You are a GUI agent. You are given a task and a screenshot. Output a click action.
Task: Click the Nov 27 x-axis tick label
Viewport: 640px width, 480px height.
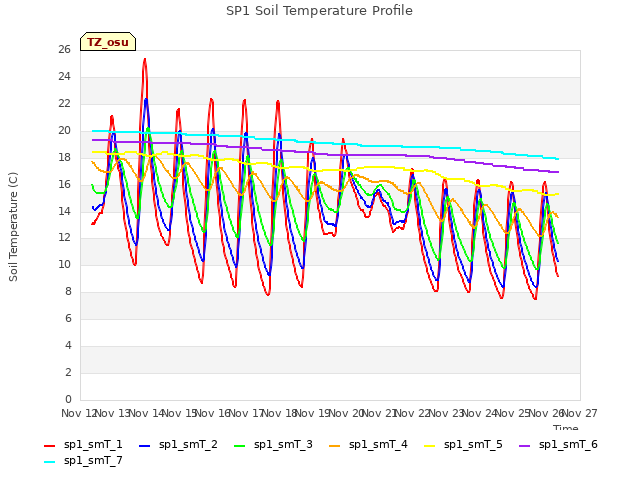coord(580,413)
